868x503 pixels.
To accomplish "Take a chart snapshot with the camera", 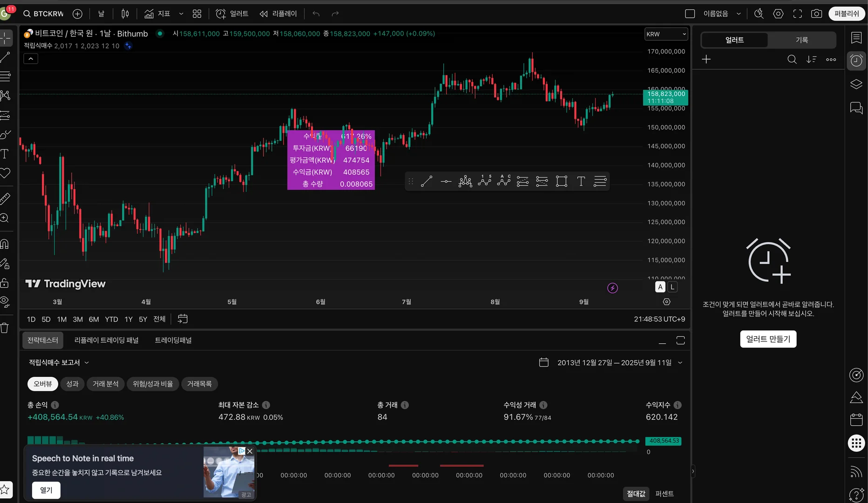I will tap(816, 14).
